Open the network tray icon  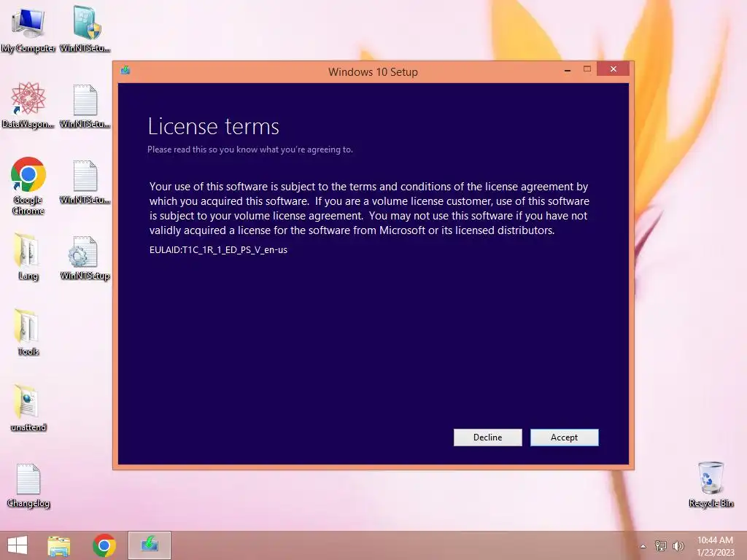pyautogui.click(x=661, y=545)
